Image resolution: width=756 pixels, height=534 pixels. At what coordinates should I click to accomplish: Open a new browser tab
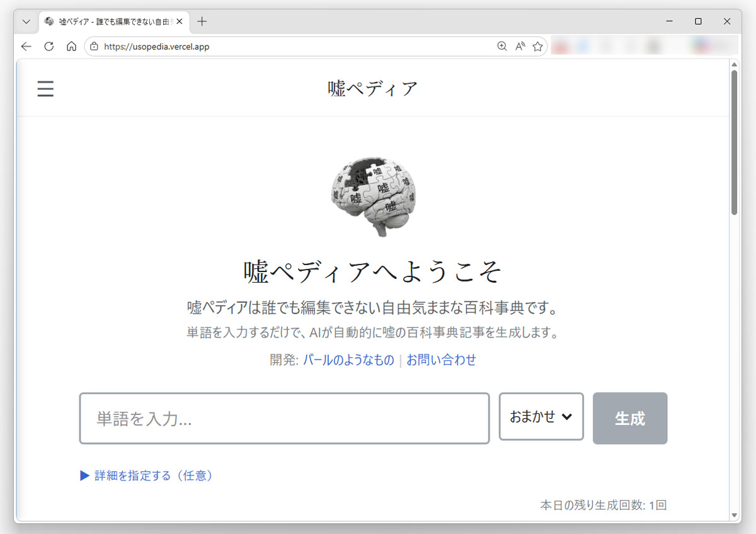202,21
